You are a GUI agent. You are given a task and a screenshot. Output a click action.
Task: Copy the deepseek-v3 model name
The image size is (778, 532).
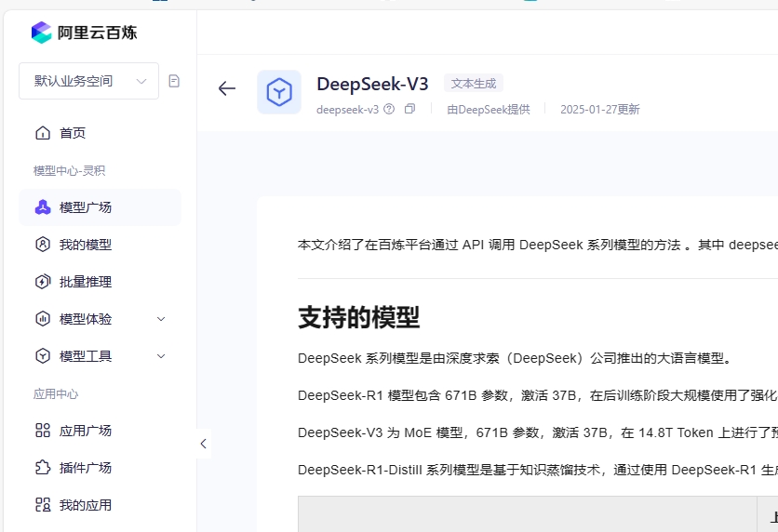coord(409,109)
